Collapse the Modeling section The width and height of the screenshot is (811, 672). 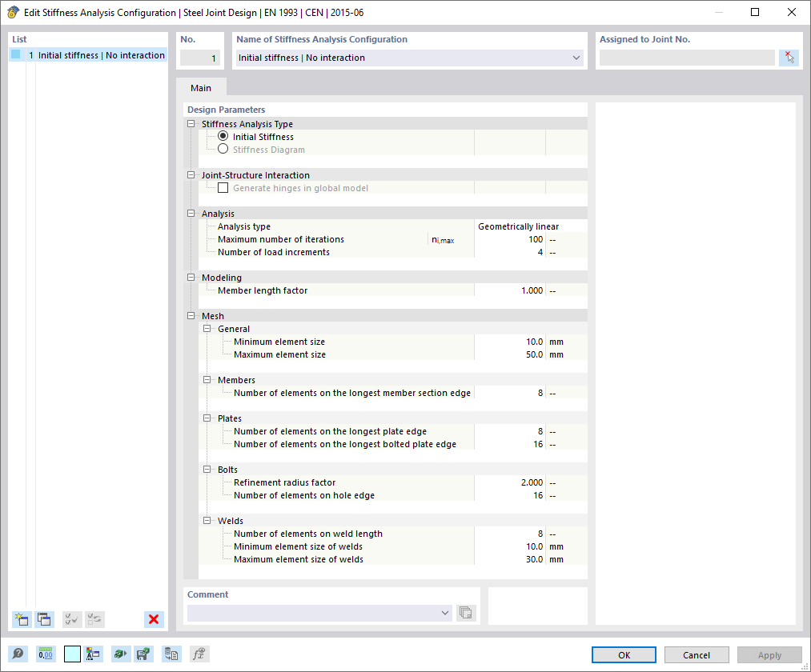[191, 277]
